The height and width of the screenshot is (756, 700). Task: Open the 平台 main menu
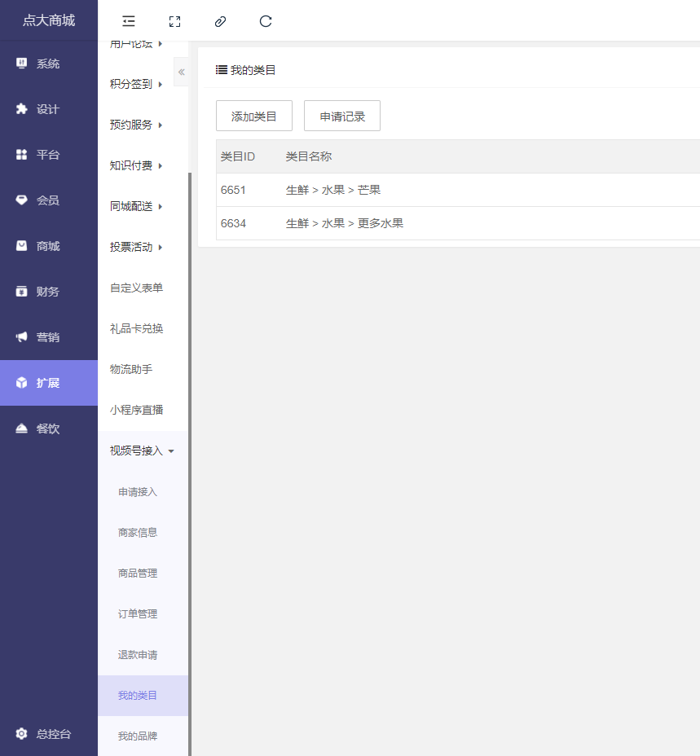(49, 154)
